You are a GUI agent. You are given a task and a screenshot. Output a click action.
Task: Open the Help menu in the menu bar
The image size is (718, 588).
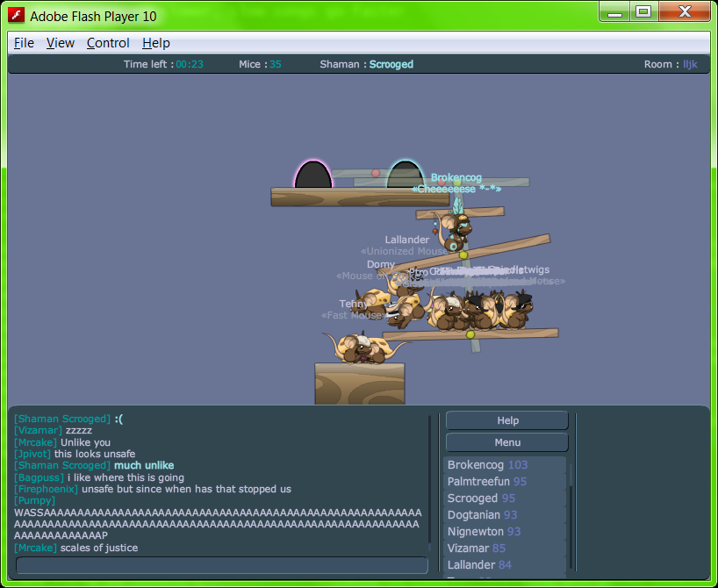pos(156,43)
